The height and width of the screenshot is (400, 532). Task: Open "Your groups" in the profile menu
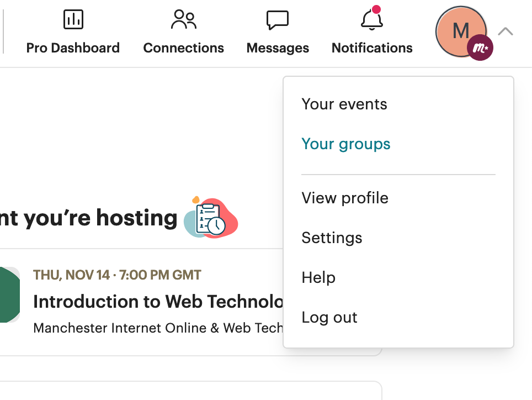(346, 144)
